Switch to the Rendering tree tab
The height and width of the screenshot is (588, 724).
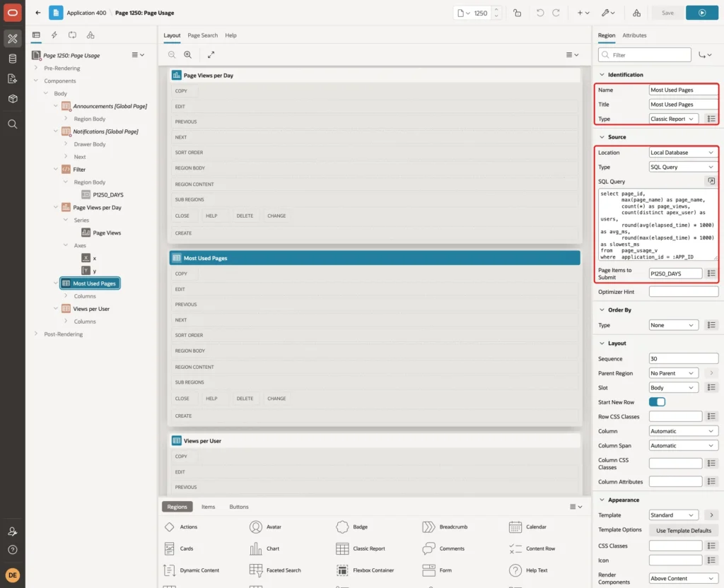(36, 35)
